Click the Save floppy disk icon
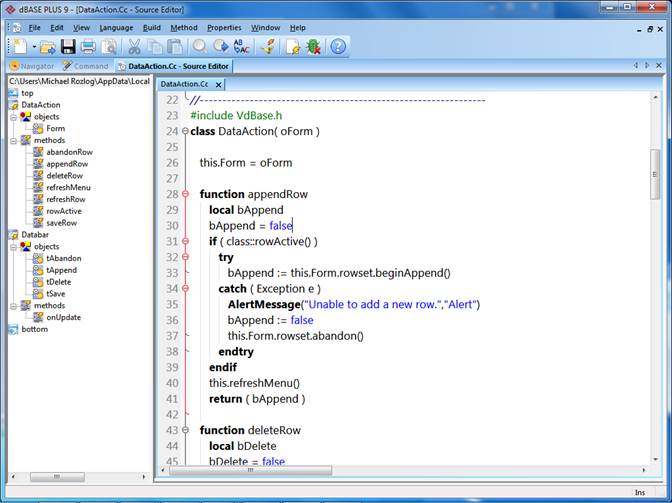672x503 pixels. point(68,47)
